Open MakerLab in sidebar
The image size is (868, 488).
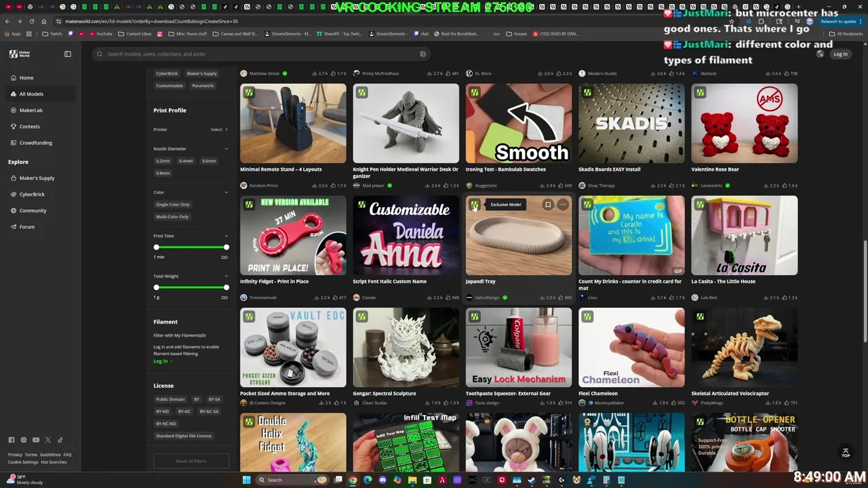[x=41, y=110]
